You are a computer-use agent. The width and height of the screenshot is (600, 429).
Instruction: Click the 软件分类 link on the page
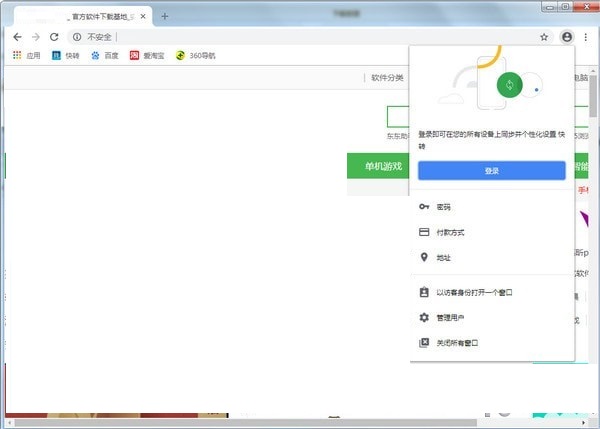pos(387,78)
